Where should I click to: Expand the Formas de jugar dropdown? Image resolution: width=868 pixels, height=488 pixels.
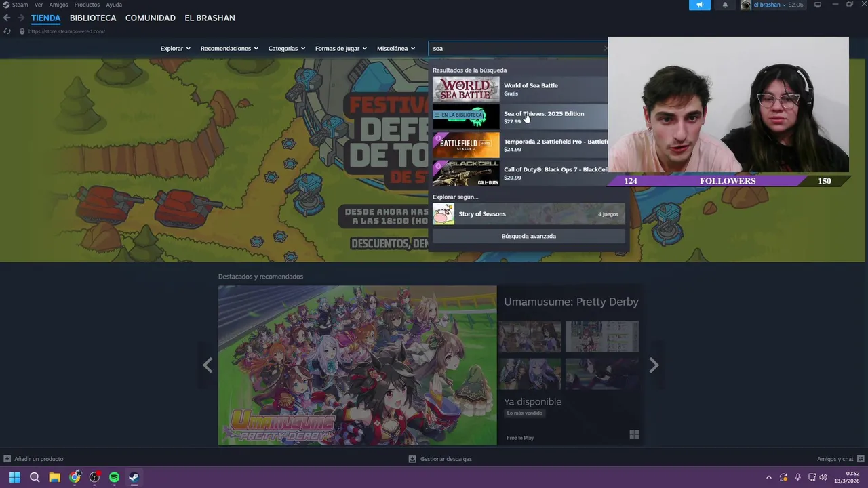[x=340, y=49]
